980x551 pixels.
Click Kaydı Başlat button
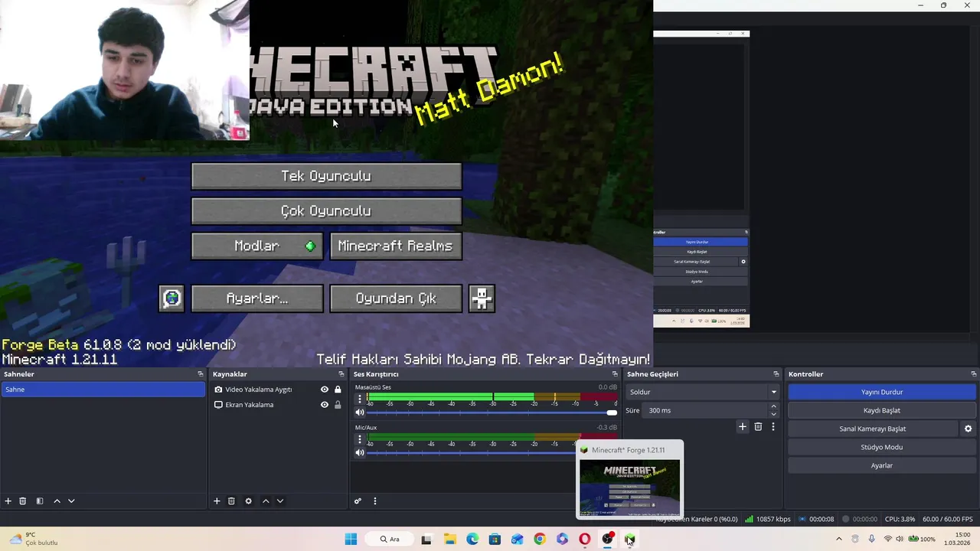(882, 410)
